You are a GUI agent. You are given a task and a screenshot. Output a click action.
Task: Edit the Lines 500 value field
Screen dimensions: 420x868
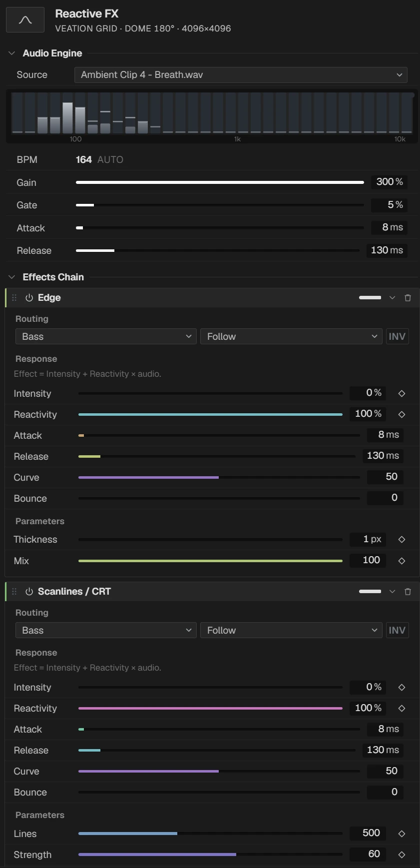coord(369,833)
